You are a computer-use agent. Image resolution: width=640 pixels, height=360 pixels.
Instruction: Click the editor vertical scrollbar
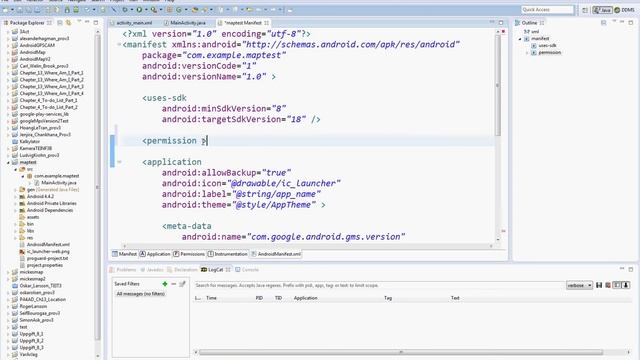[x=498, y=86]
